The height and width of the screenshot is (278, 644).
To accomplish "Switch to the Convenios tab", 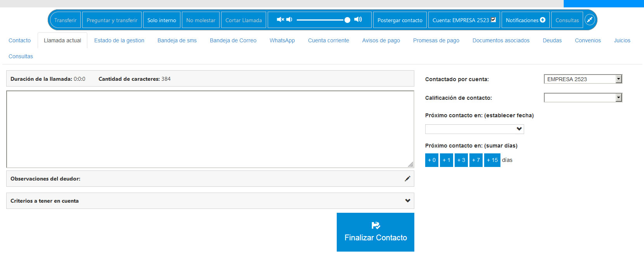I will coord(588,40).
